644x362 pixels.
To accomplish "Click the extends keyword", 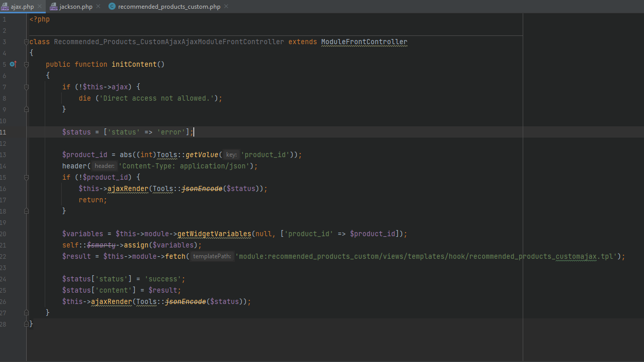I will [x=303, y=42].
